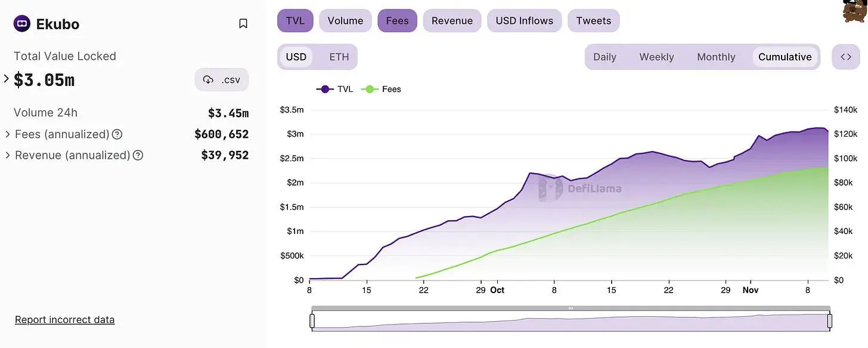868x348 pixels.
Task: Click the help icon beside Revenue (annualized)
Action: point(138,155)
